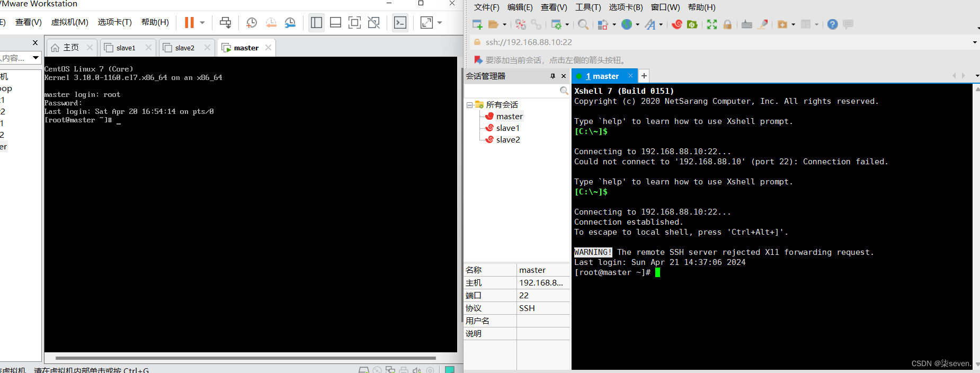Click the highlight pen icon in Xshell
The width and height of the screenshot is (980, 373).
tap(763, 24)
